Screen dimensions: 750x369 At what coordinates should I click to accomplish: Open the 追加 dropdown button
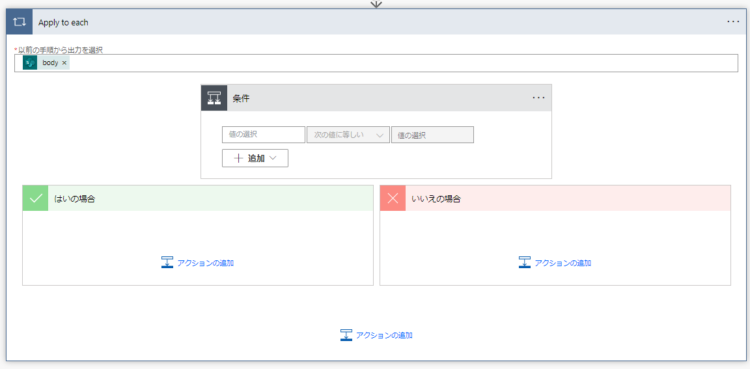pyautogui.click(x=255, y=158)
